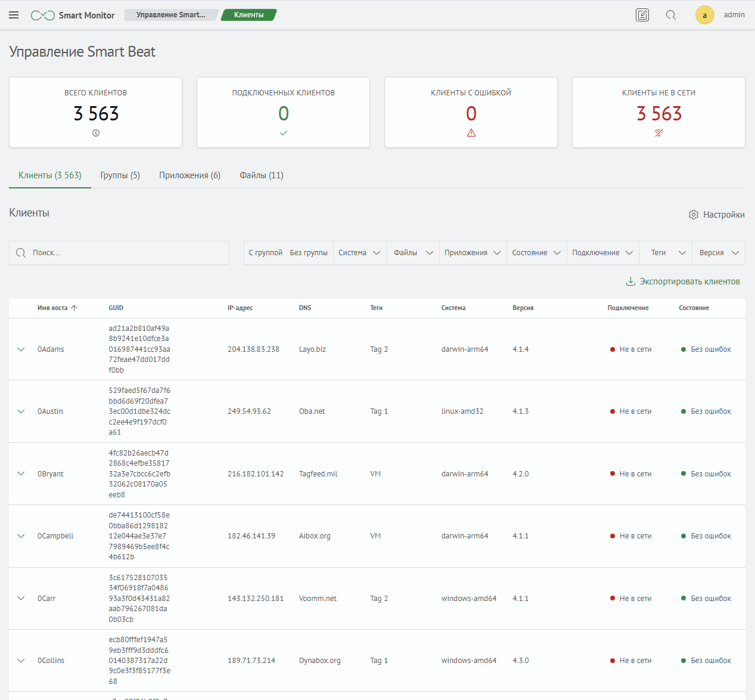This screenshot has width=755, height=700.
Task: Click the sort arrow beside Имя хоста
Action: pos(74,308)
